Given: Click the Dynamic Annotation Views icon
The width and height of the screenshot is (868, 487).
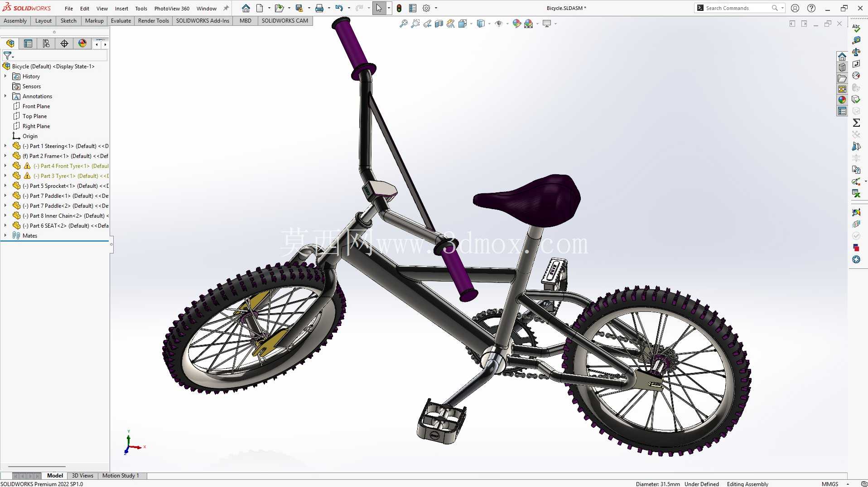Looking at the screenshot, I should 451,24.
